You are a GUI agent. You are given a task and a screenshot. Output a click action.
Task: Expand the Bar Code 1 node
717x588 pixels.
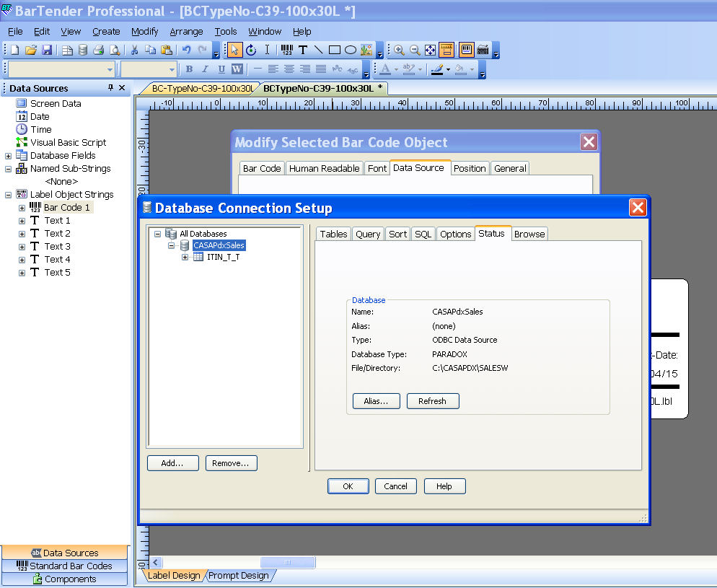(x=22, y=208)
